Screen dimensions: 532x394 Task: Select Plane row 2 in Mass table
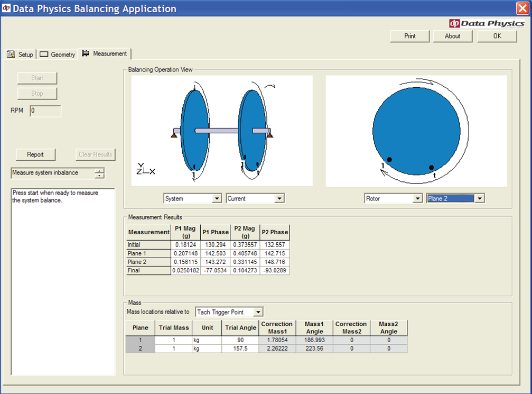tap(141, 349)
